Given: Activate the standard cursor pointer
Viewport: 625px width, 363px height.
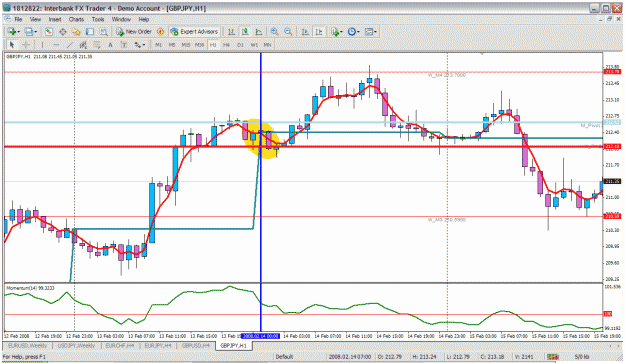Looking at the screenshot, I should coord(12,45).
